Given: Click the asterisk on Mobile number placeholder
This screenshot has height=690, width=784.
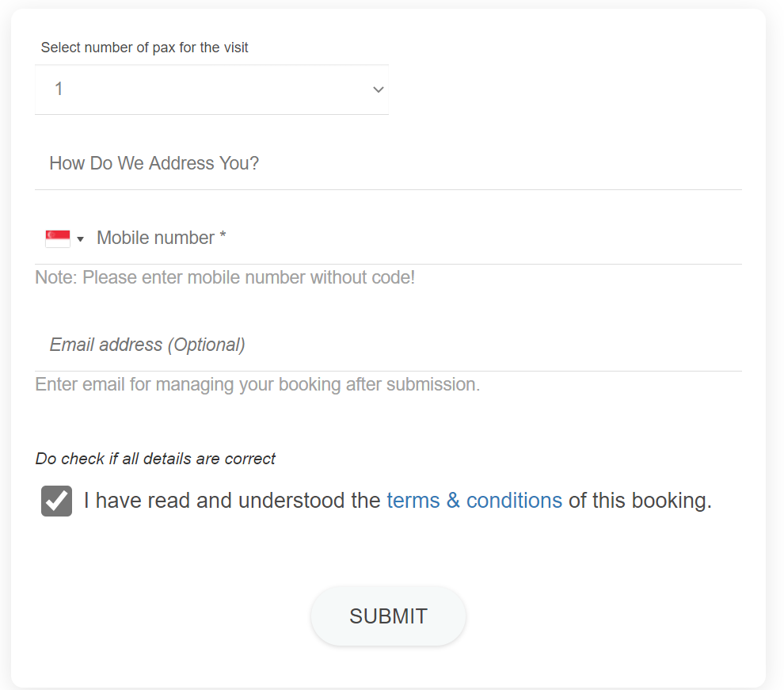Looking at the screenshot, I should point(223,234).
